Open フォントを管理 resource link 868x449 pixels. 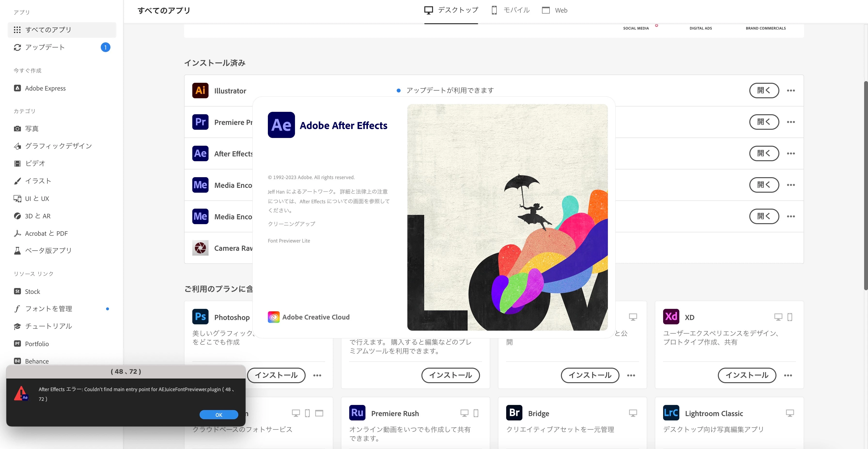coord(48,309)
